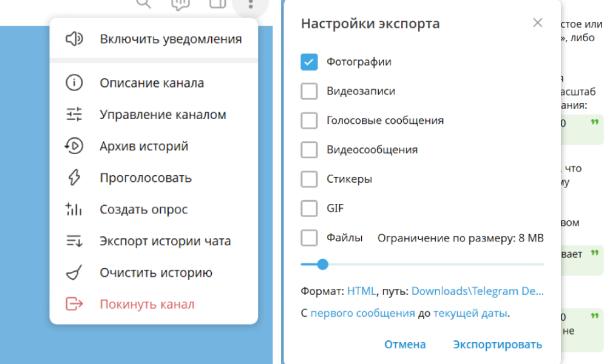Click the red leave channel icon

click(74, 304)
